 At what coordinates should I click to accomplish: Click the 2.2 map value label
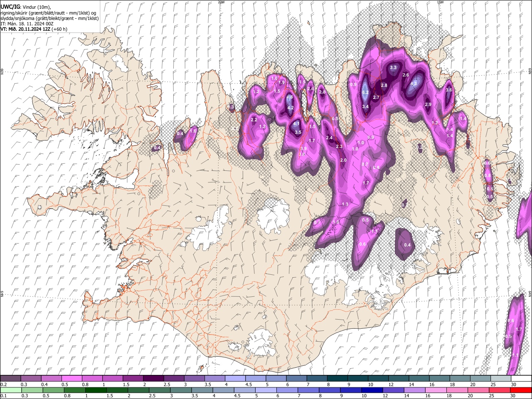(x=254, y=120)
